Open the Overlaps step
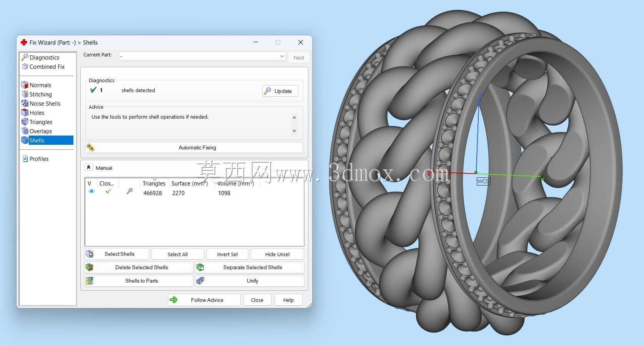 coord(41,131)
